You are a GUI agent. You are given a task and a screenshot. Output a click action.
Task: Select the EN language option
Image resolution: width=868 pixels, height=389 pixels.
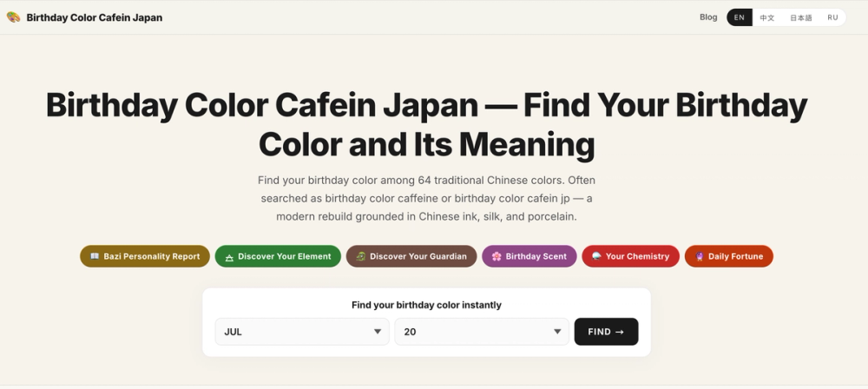point(739,17)
